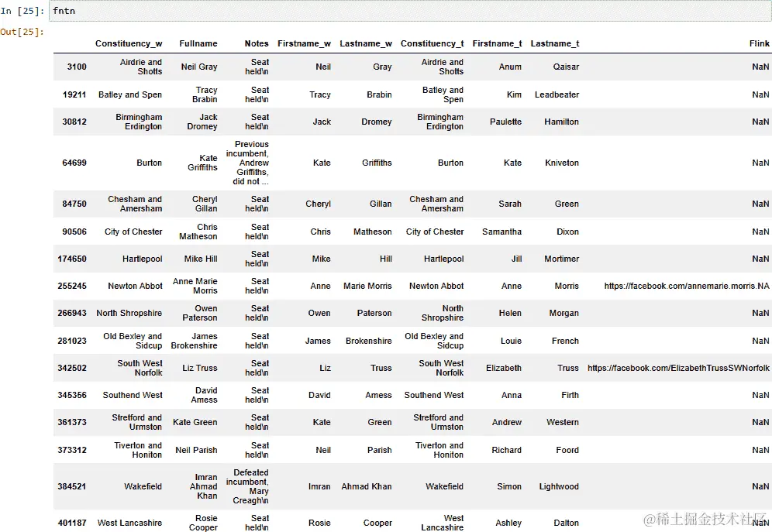Click Fullname cell Jack Dromey

point(202,122)
